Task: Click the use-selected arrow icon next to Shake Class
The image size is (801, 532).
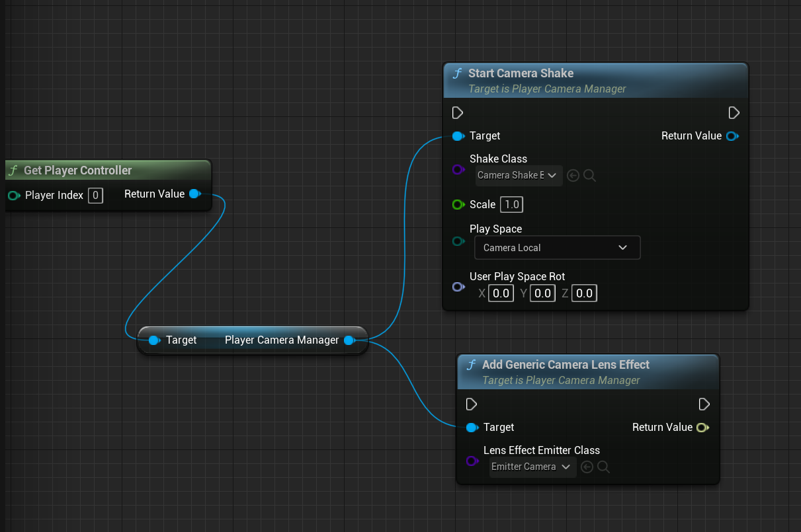Action: 573,176
